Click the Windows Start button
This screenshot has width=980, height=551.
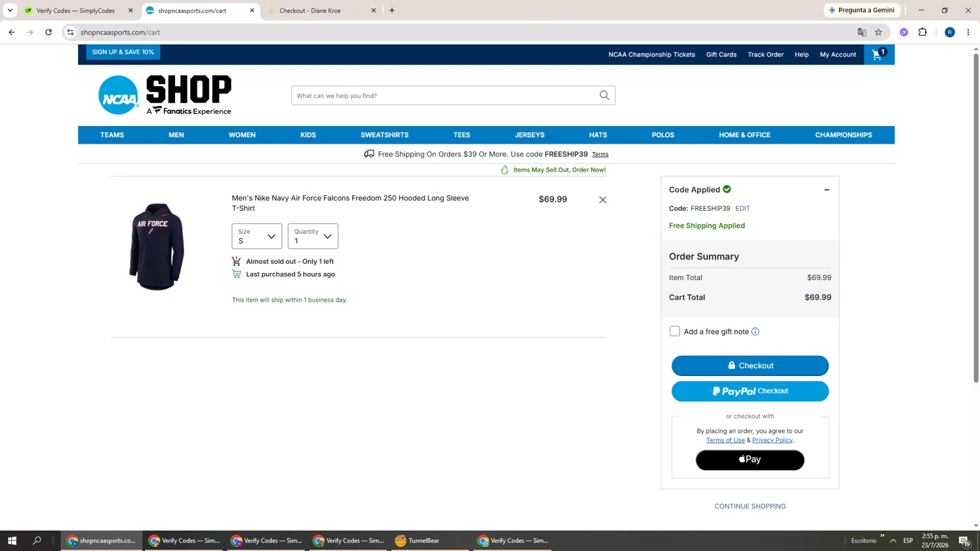[12, 541]
